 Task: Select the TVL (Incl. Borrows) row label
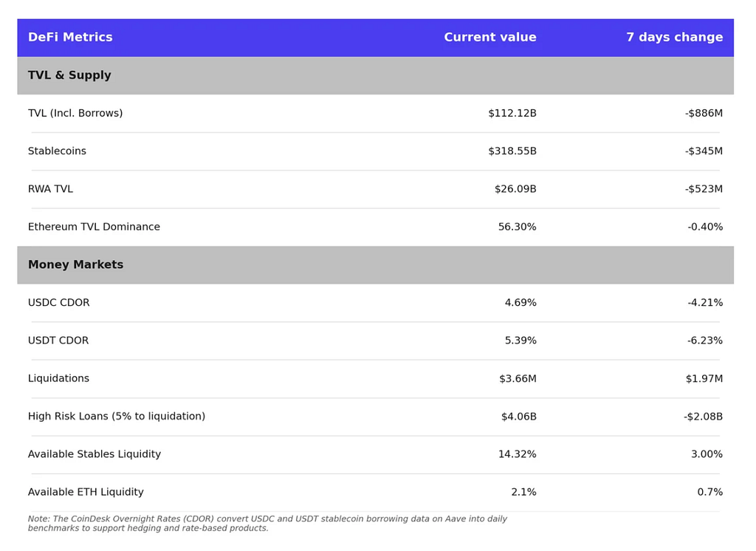click(x=75, y=113)
